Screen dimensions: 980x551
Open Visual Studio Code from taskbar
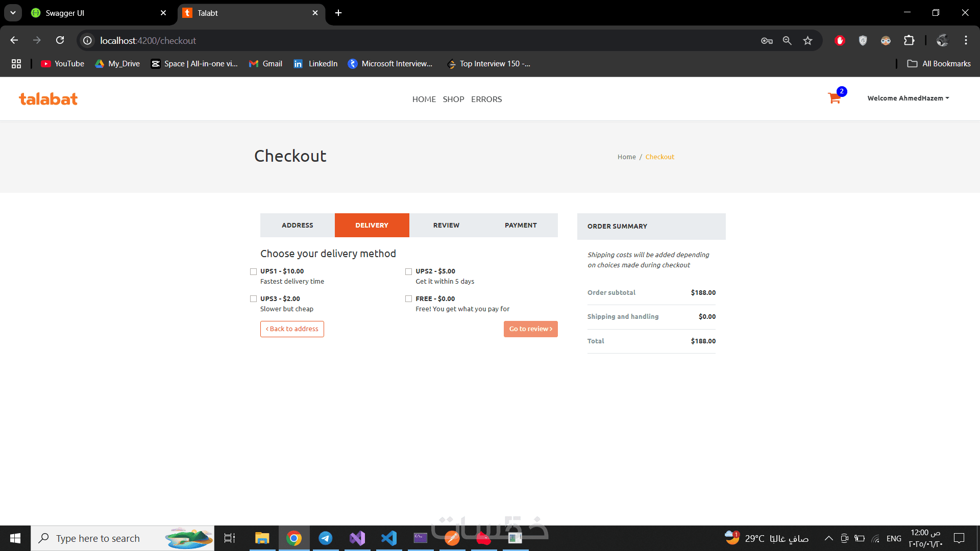(x=389, y=538)
